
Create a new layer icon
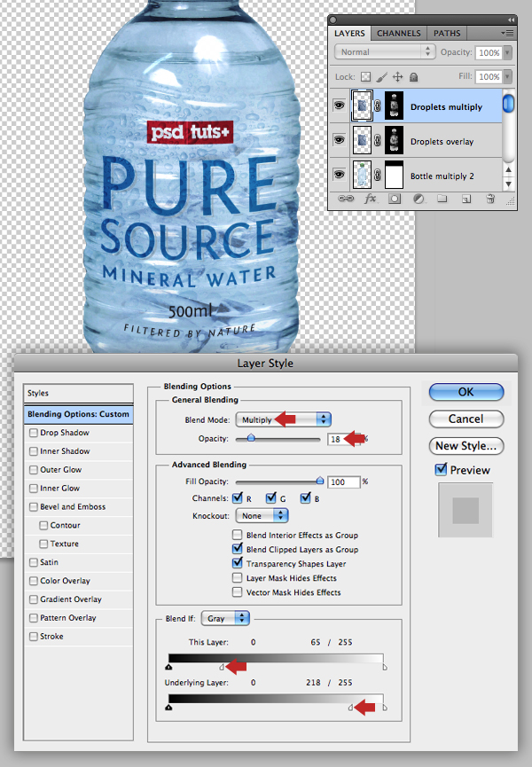coord(466,199)
